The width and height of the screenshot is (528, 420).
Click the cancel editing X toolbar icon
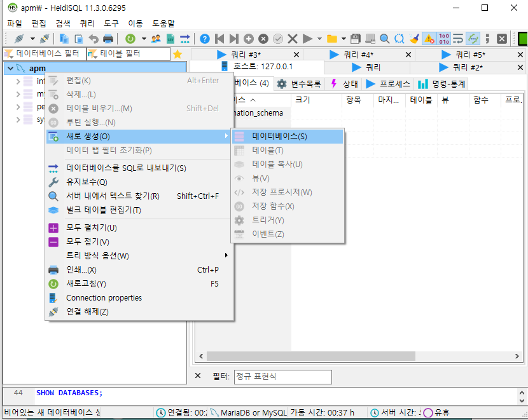tap(293, 39)
